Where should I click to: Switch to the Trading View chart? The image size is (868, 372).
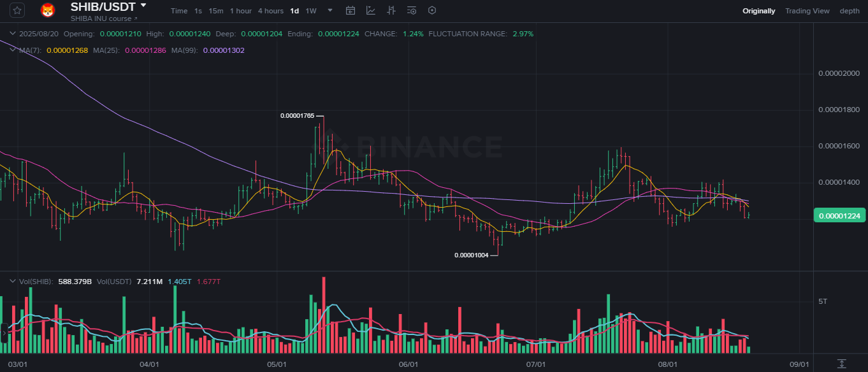click(x=807, y=11)
